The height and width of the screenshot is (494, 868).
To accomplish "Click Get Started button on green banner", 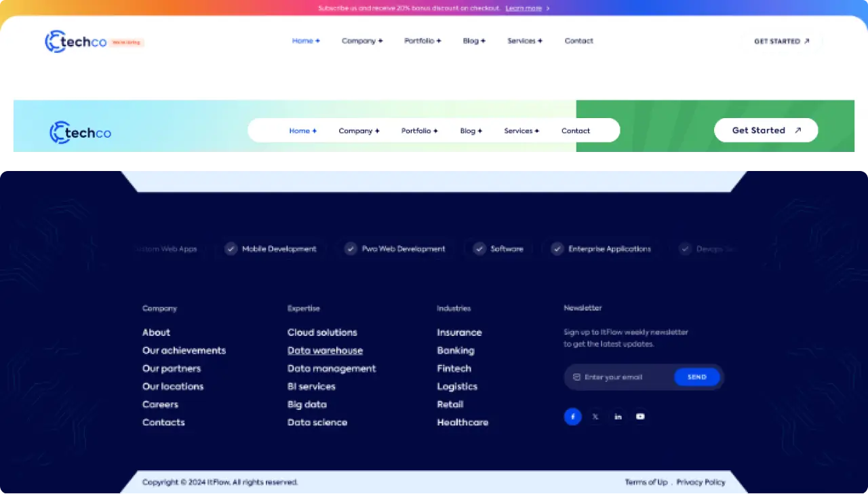I will [766, 130].
